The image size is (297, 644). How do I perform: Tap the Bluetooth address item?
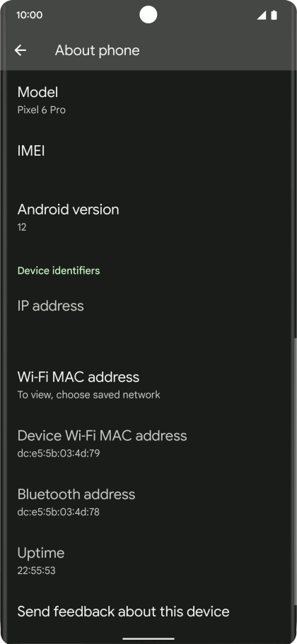[x=148, y=502]
